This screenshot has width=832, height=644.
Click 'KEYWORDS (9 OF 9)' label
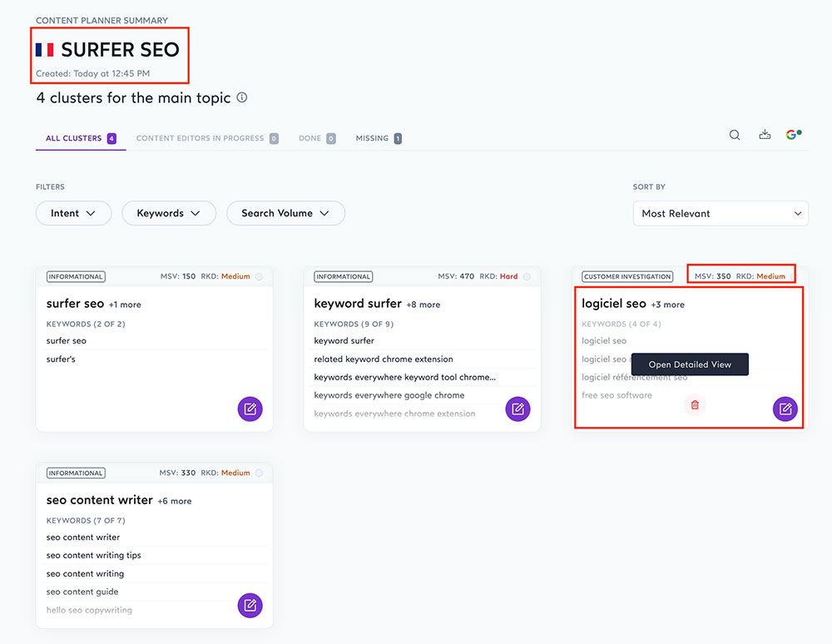(x=354, y=324)
